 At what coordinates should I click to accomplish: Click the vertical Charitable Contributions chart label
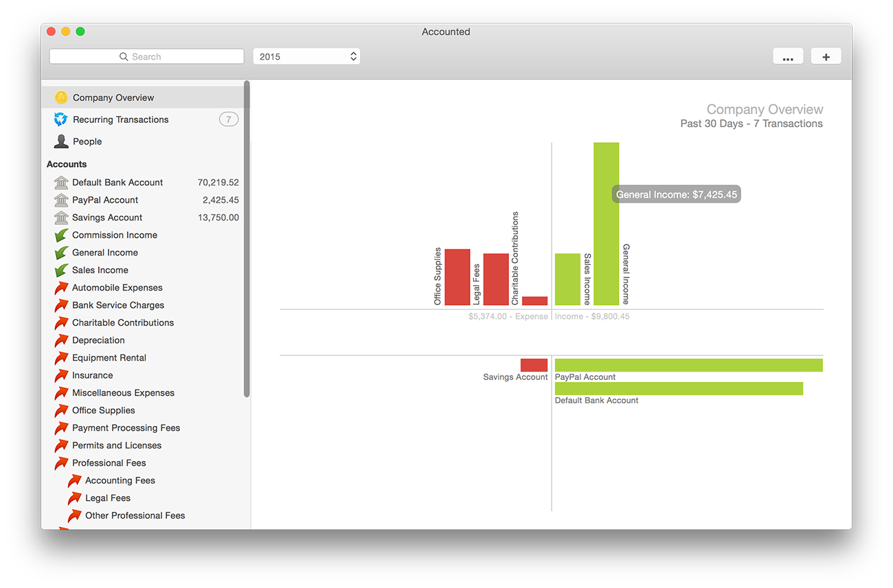pos(515,258)
